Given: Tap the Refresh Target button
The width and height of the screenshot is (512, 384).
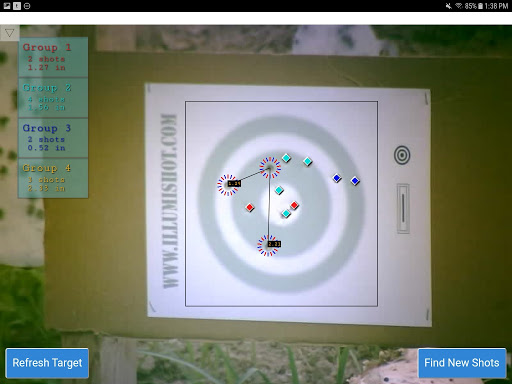Looking at the screenshot, I should 47,363.
